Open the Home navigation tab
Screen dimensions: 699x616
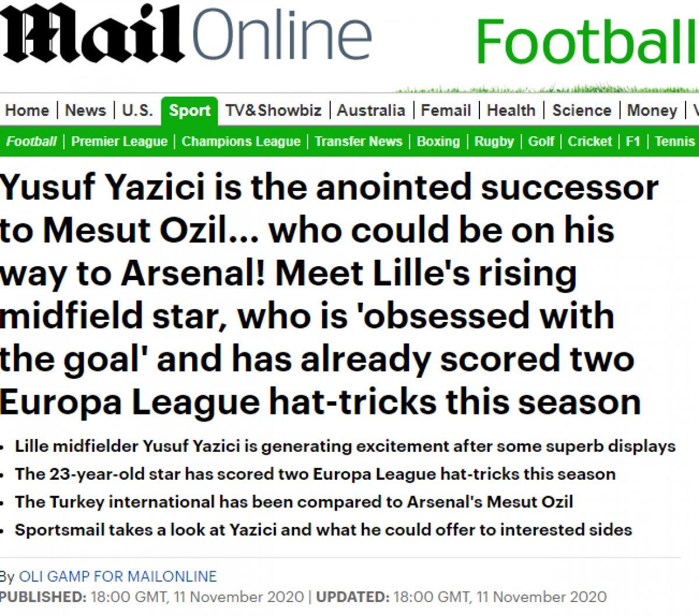point(27,111)
